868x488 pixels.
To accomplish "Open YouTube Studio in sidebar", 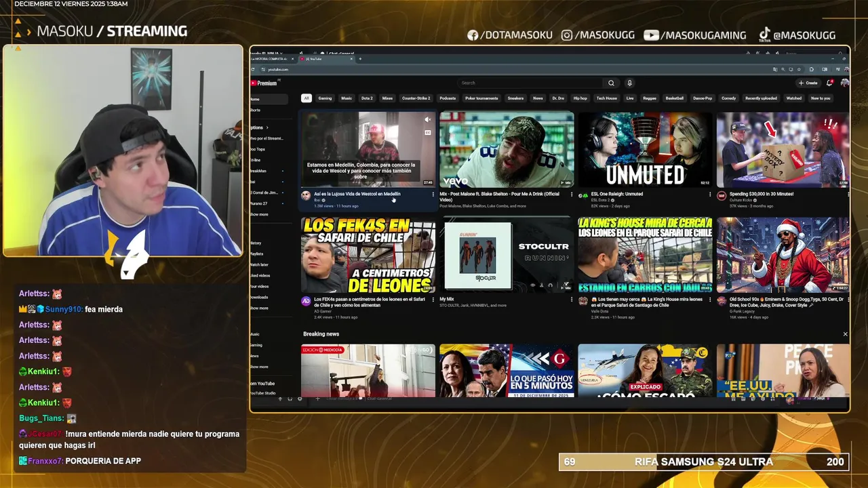I will tap(263, 393).
